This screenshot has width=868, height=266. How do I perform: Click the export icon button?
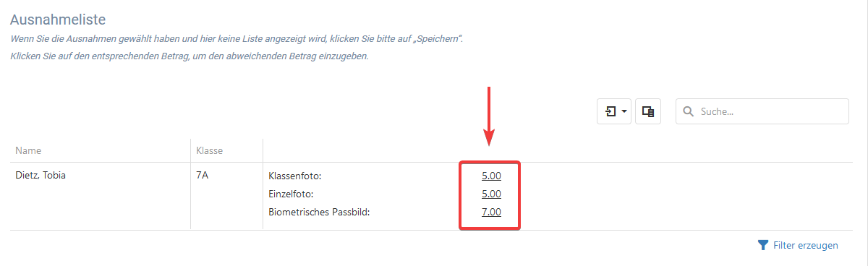611,112
